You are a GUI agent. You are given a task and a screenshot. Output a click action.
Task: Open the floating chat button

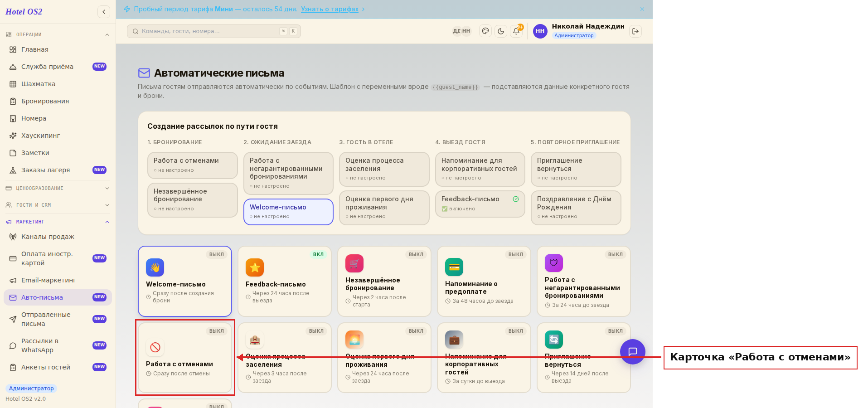point(633,352)
